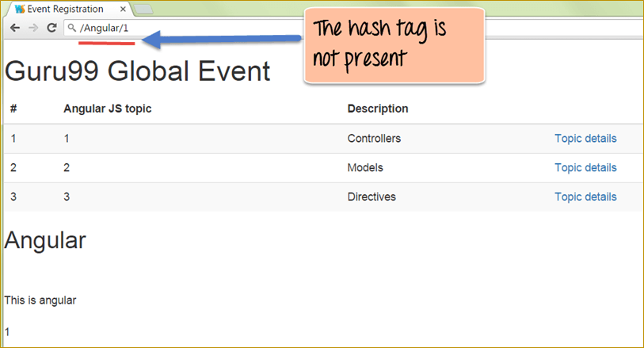Select the Controllers description cell
Viewport: 644px width, 348px height.
click(x=374, y=139)
